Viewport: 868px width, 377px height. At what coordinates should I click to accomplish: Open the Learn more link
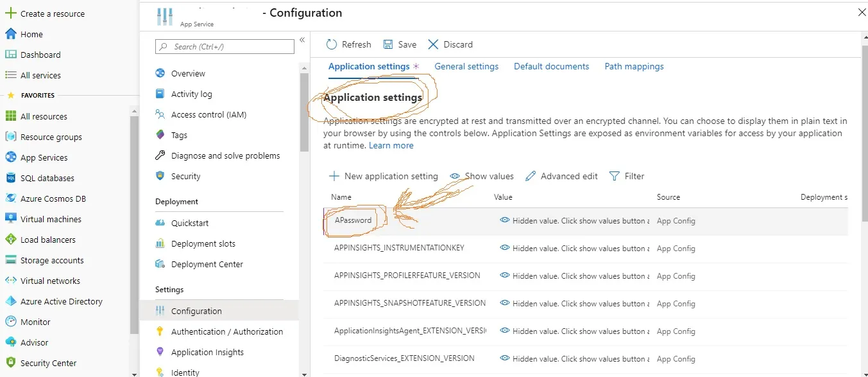[x=391, y=146]
